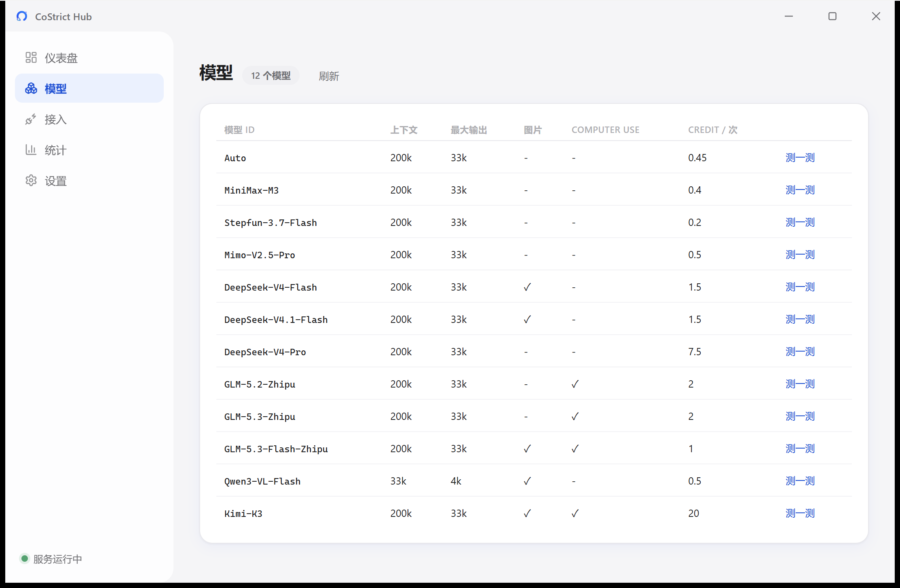
Task: Click the CREDIT / 次 column header
Action: (x=713, y=130)
